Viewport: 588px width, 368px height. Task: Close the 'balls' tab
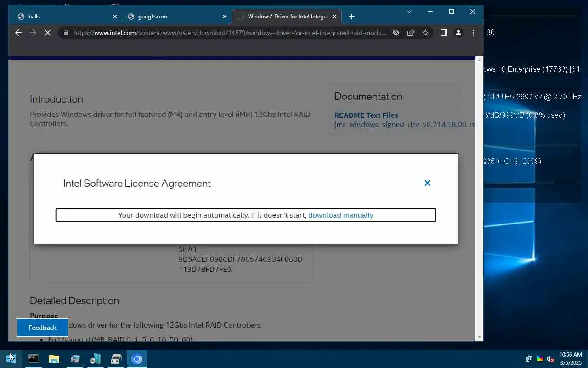[x=115, y=17]
